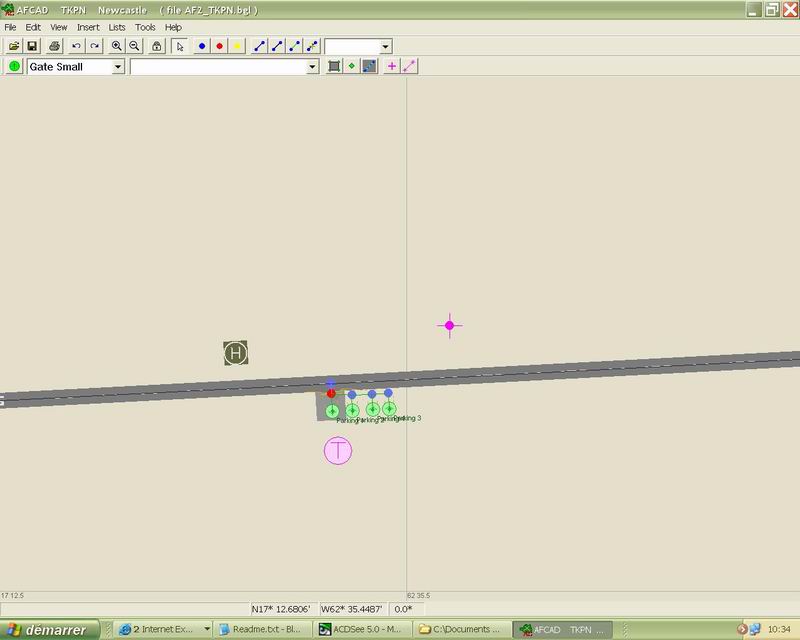This screenshot has width=800, height=640.
Task: Open the Lists menu
Action: (117, 27)
